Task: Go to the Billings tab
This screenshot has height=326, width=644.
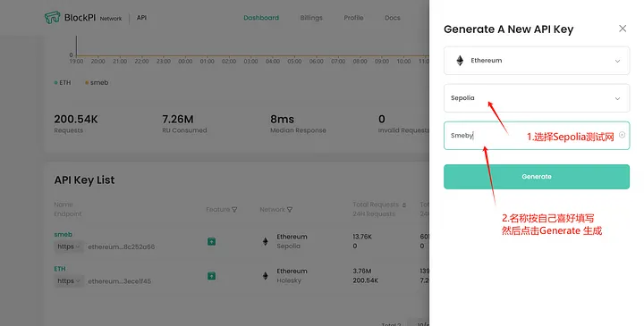Action: 311,18
